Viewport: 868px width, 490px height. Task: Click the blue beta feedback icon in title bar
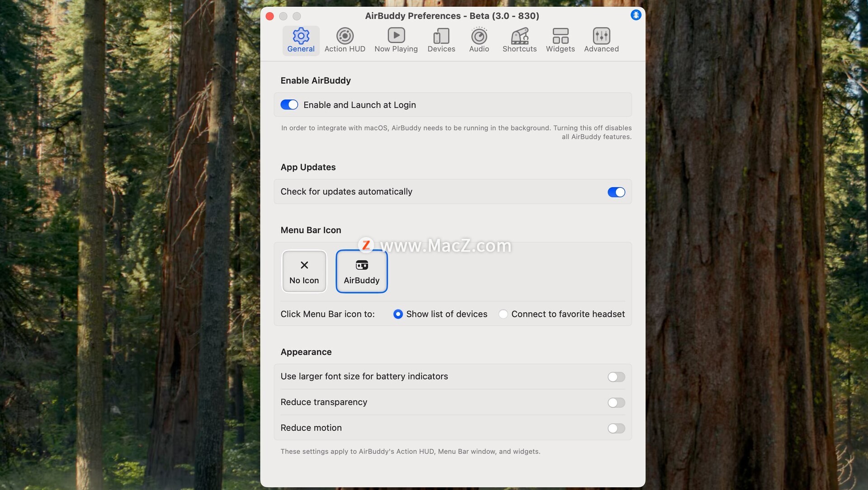[636, 15]
